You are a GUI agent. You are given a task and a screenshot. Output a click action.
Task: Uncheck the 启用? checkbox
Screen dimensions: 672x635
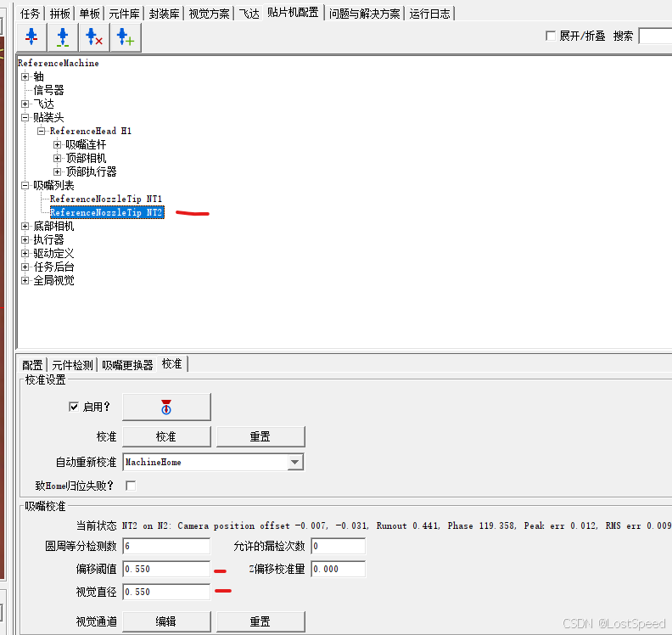pos(74,407)
